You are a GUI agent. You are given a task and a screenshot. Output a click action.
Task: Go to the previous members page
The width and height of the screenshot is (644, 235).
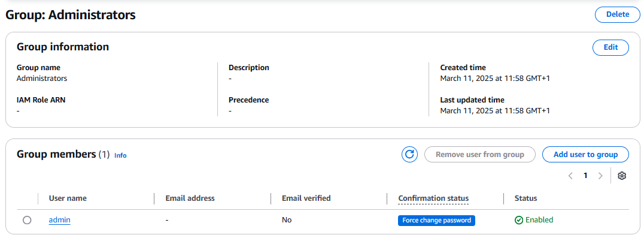[570, 176]
